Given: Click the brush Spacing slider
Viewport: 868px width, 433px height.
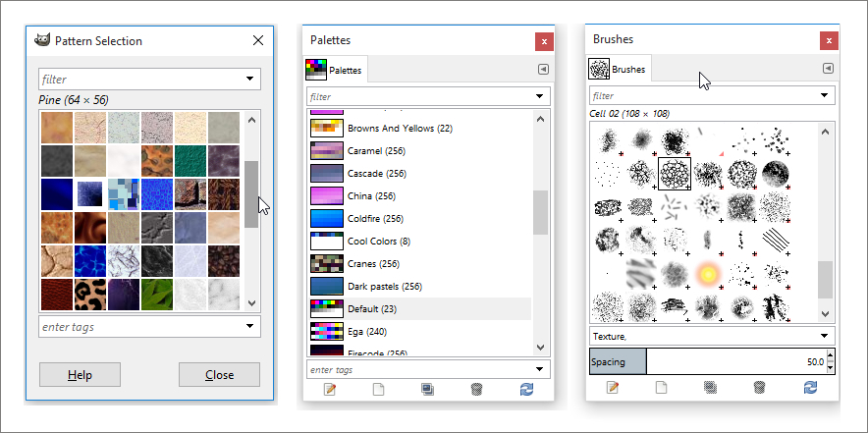Looking at the screenshot, I should click(x=736, y=362).
